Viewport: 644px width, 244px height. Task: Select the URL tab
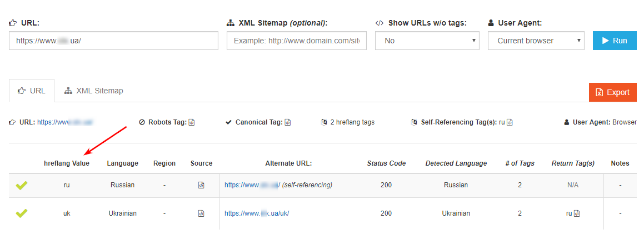pos(32,91)
